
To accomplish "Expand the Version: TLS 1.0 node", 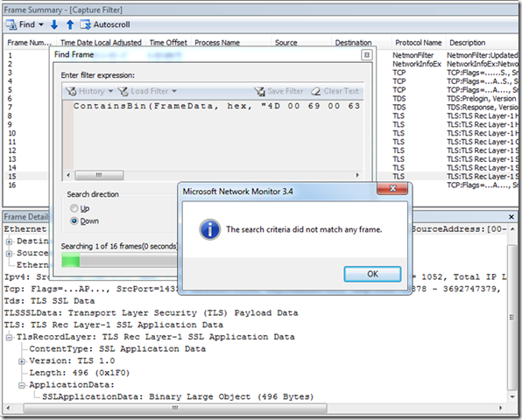I will (x=22, y=361).
